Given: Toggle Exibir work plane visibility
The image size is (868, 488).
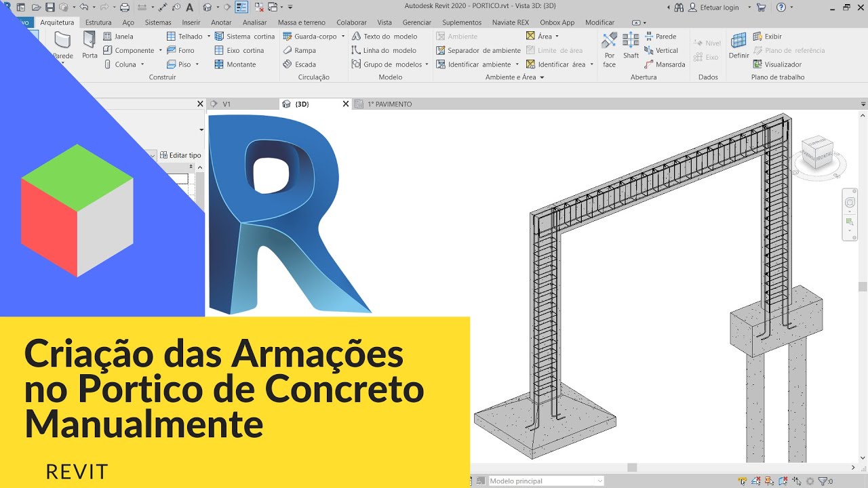Looking at the screenshot, I should tap(768, 36).
